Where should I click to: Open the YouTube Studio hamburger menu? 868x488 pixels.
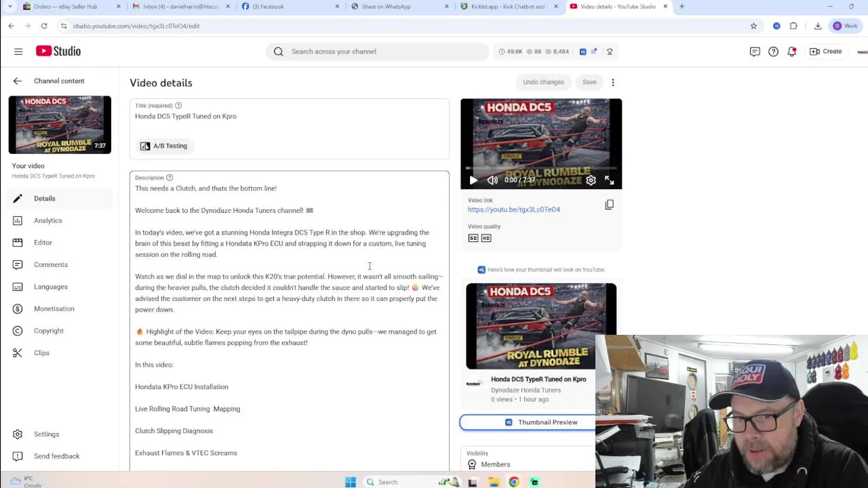point(18,52)
